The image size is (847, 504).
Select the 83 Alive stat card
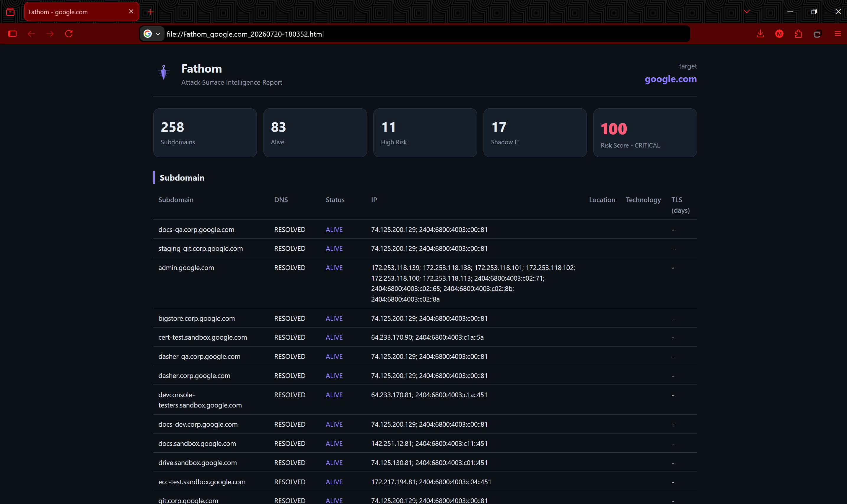pyautogui.click(x=315, y=133)
